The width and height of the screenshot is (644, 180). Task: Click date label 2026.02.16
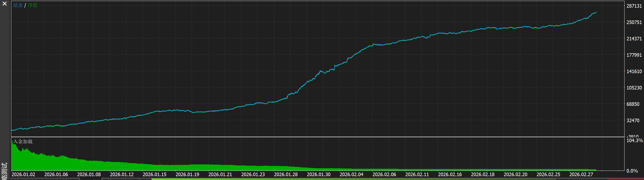450,174
